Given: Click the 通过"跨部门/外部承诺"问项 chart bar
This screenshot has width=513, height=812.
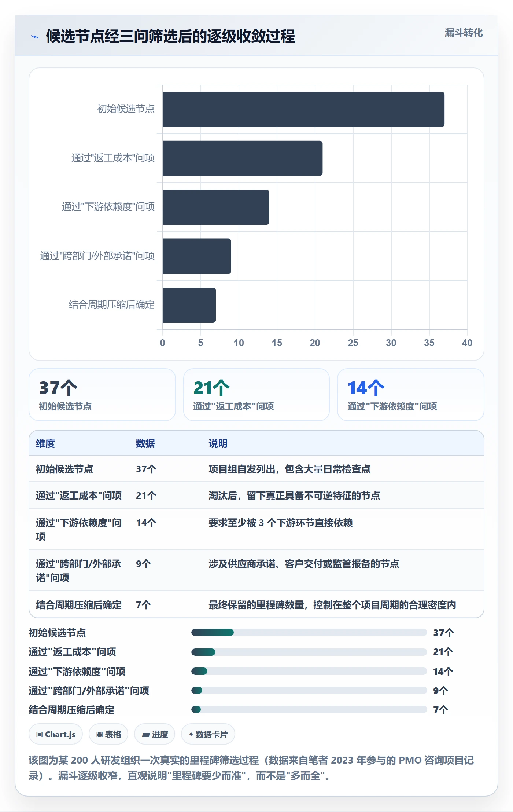Looking at the screenshot, I should (x=197, y=256).
